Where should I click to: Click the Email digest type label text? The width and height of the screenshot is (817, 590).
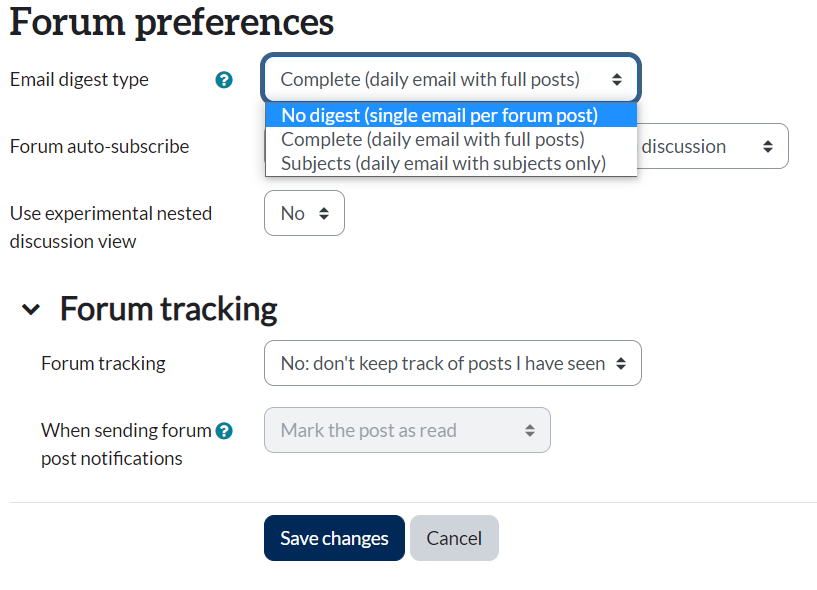[79, 80]
